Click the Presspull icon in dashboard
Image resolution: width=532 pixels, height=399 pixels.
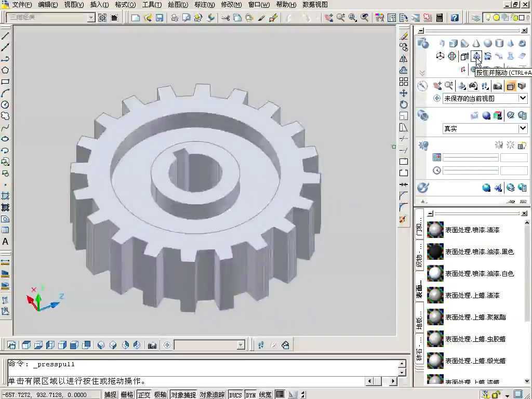tap(476, 56)
